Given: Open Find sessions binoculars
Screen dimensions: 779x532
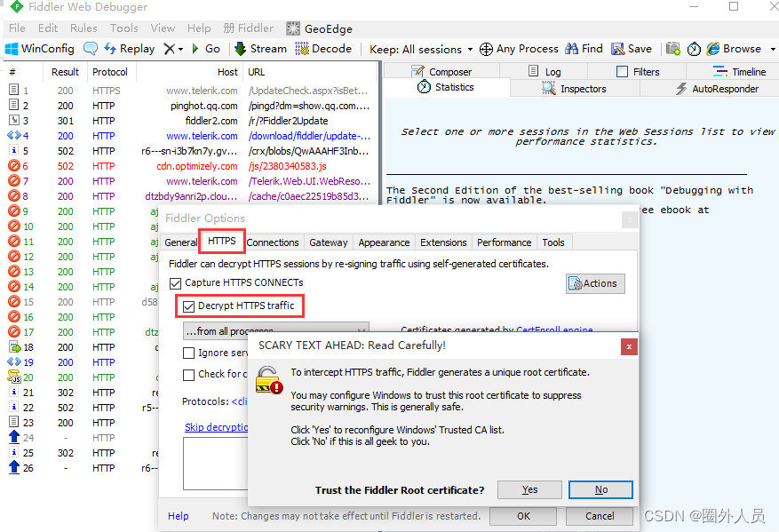Looking at the screenshot, I should (x=584, y=49).
